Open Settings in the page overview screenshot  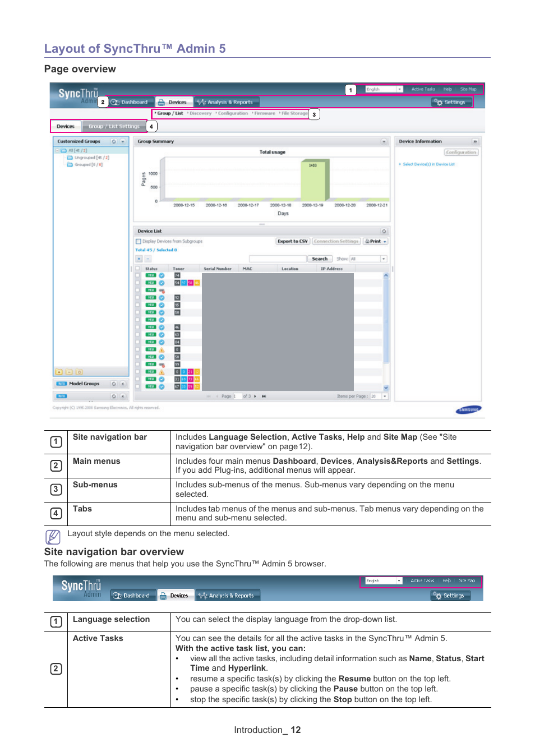pyautogui.click(x=450, y=102)
